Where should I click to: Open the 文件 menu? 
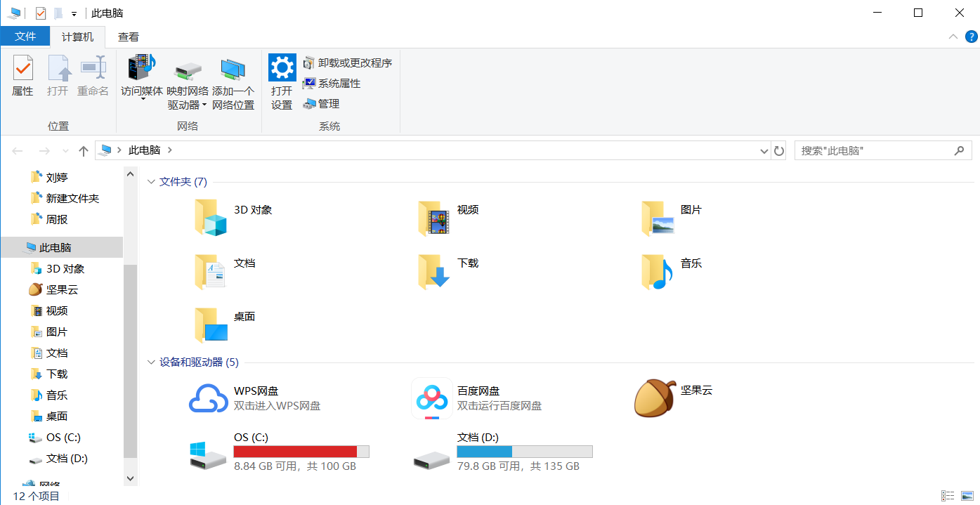pyautogui.click(x=25, y=36)
